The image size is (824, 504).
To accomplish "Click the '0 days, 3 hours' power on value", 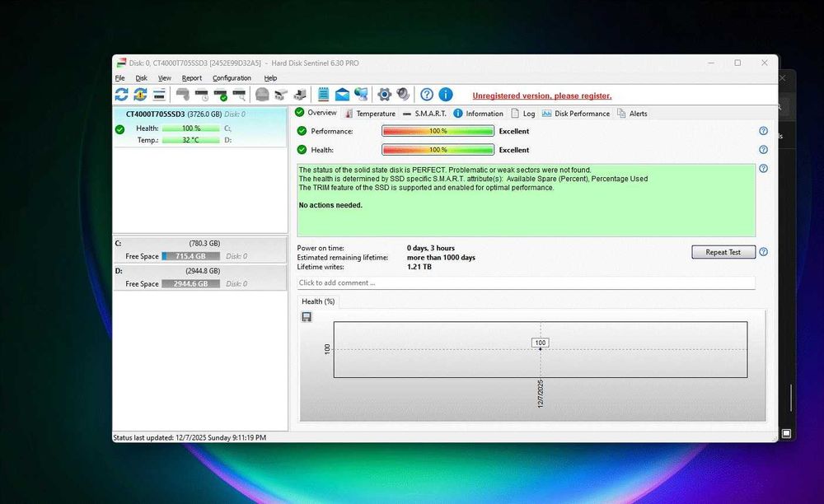I will coord(431,248).
